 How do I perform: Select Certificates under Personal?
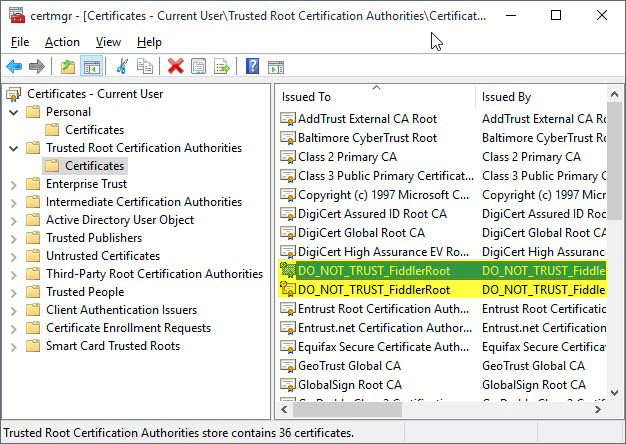coord(95,130)
